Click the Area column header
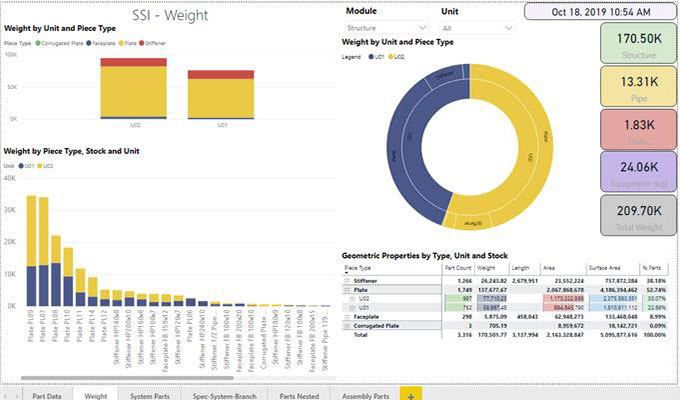This screenshot has height=400, width=680. 549,268
